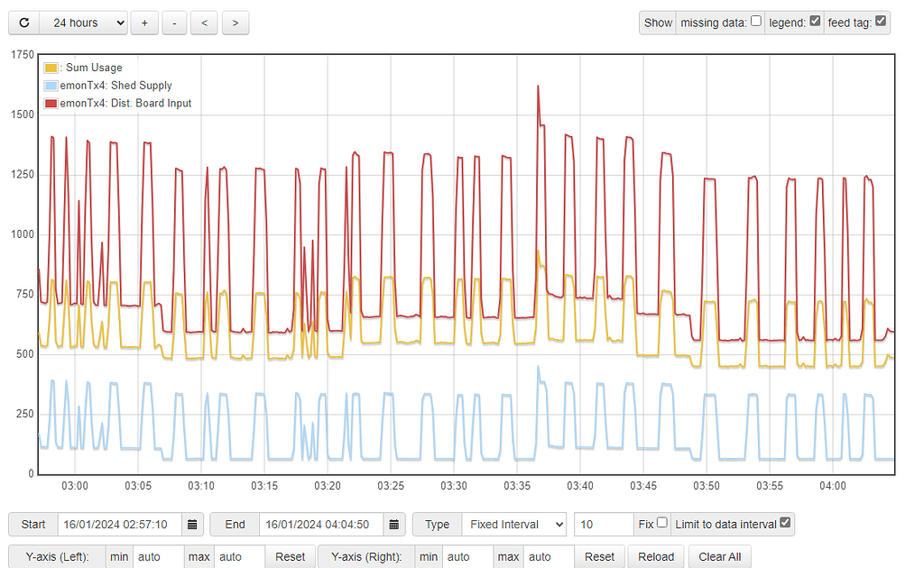Uncheck the legend checkbox

click(x=817, y=22)
